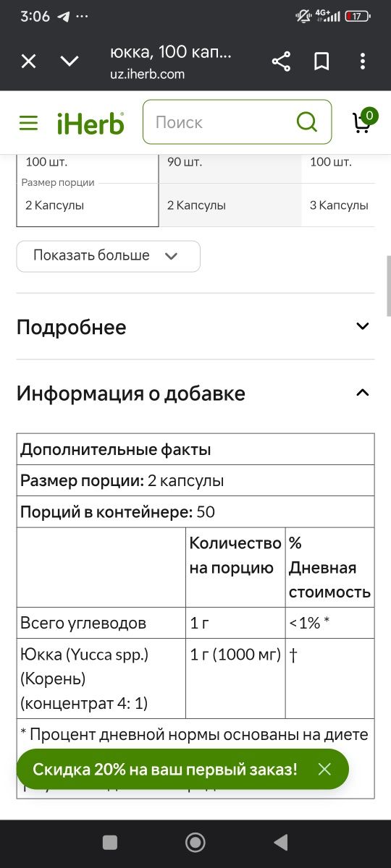
Task: Close the browser tab with X icon
Action: tap(28, 61)
